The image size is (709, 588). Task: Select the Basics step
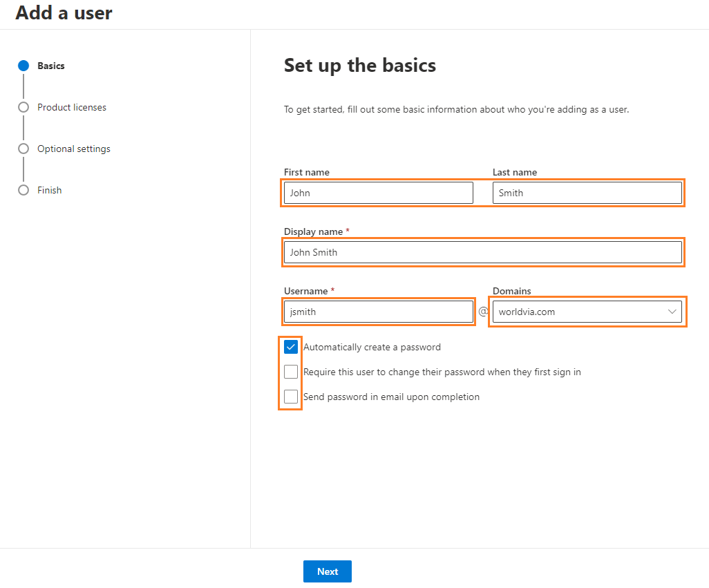click(50, 66)
